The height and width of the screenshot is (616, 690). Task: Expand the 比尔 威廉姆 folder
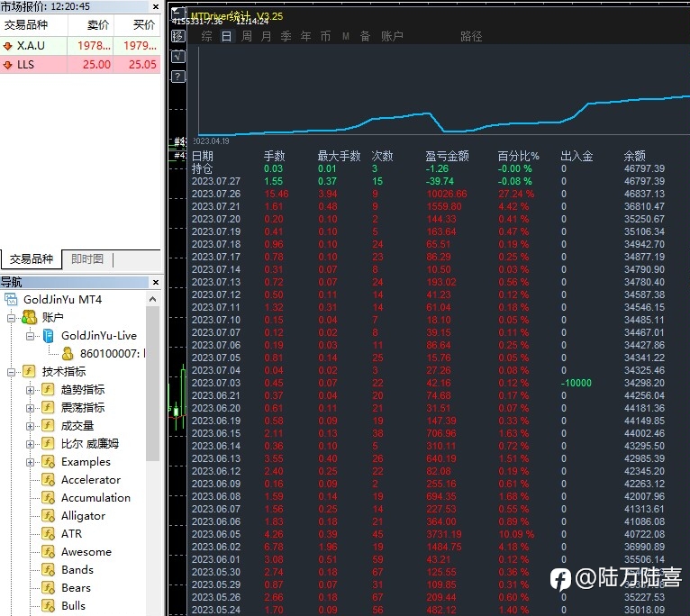pyautogui.click(x=30, y=444)
